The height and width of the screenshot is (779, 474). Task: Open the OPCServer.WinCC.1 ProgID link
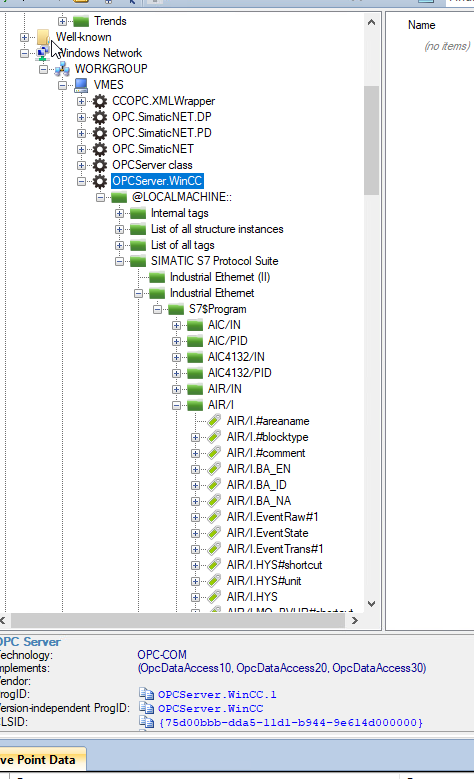coord(217,695)
